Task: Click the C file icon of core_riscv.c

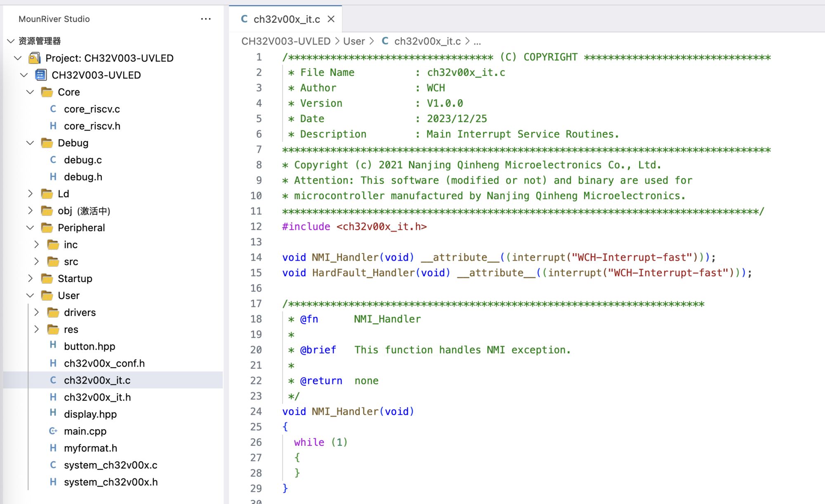Action: coord(53,109)
